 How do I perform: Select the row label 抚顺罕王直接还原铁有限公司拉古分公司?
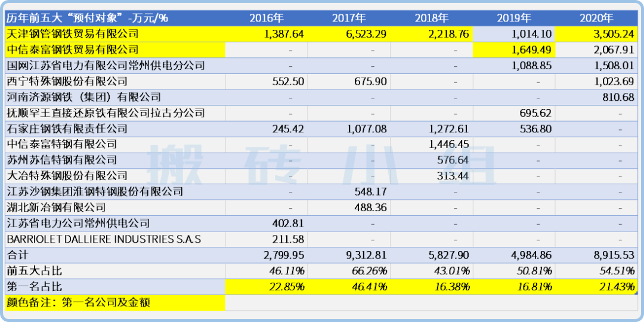tap(106, 113)
